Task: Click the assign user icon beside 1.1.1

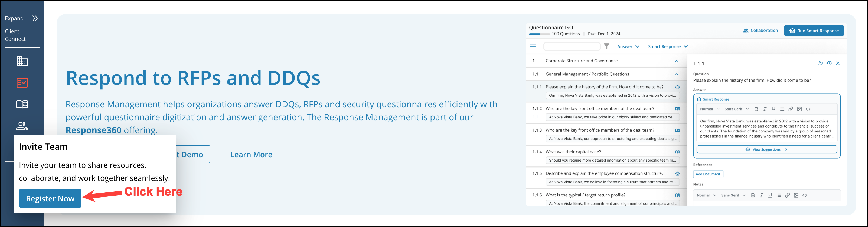Action: click(820, 63)
